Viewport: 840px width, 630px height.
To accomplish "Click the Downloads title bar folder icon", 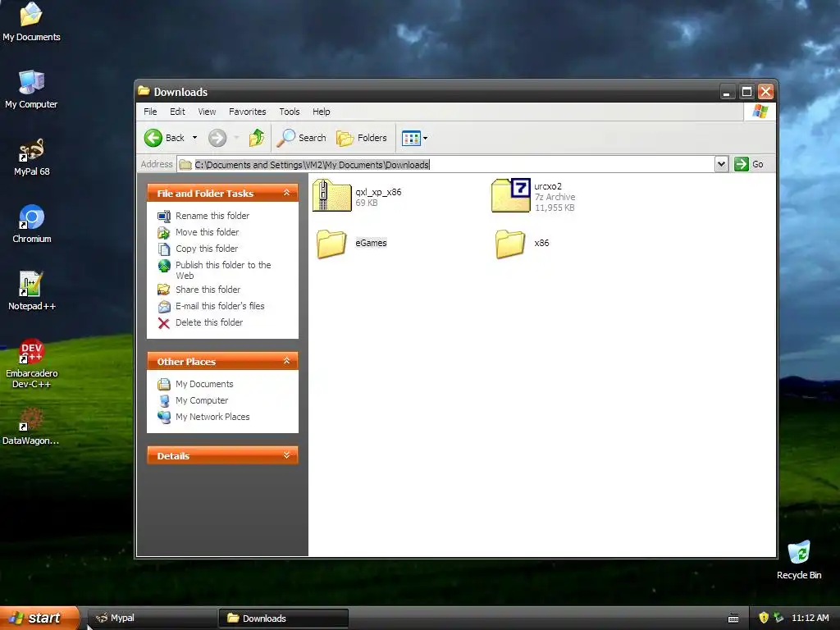I will [x=144, y=91].
